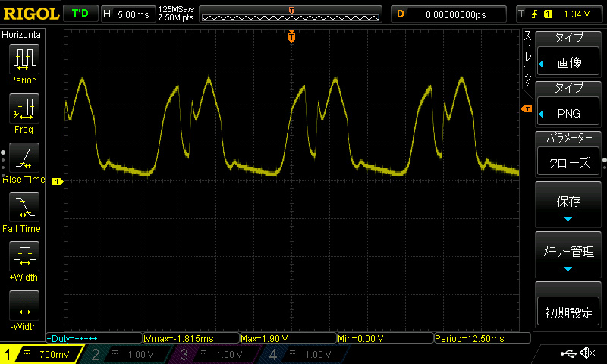Open the PNG format selector
This screenshot has height=364, width=607.
[568, 113]
